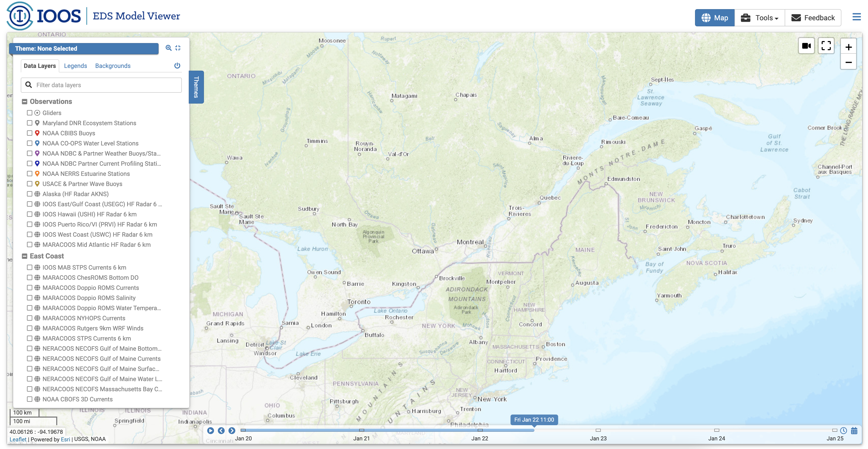Step timeline backward one frame
Image resolution: width=868 pixels, height=449 pixels.
coord(221,431)
